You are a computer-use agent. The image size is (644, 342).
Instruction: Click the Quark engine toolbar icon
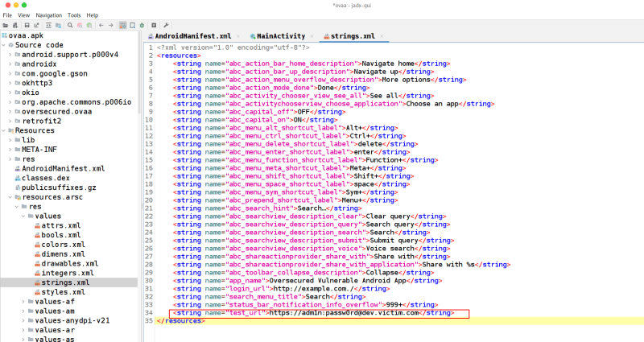pos(133,26)
